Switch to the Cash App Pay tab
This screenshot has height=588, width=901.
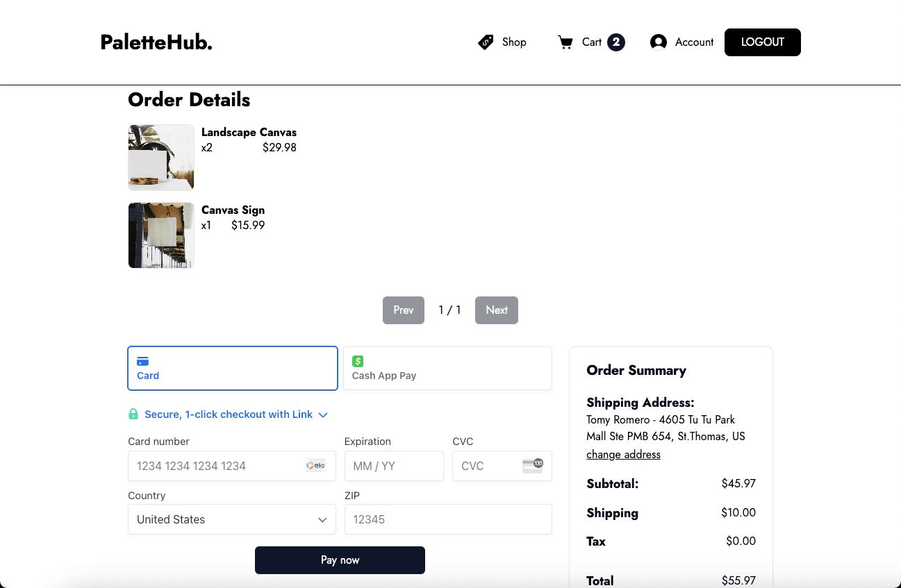coord(447,369)
